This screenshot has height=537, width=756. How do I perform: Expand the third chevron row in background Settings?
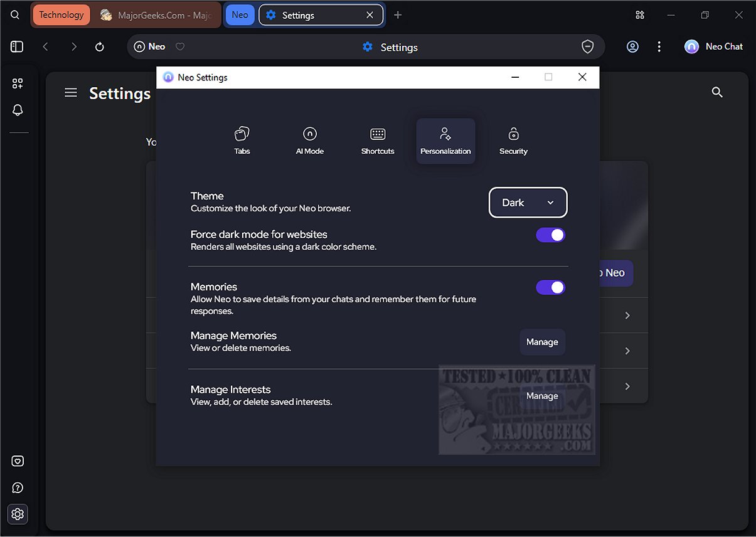pyautogui.click(x=627, y=386)
